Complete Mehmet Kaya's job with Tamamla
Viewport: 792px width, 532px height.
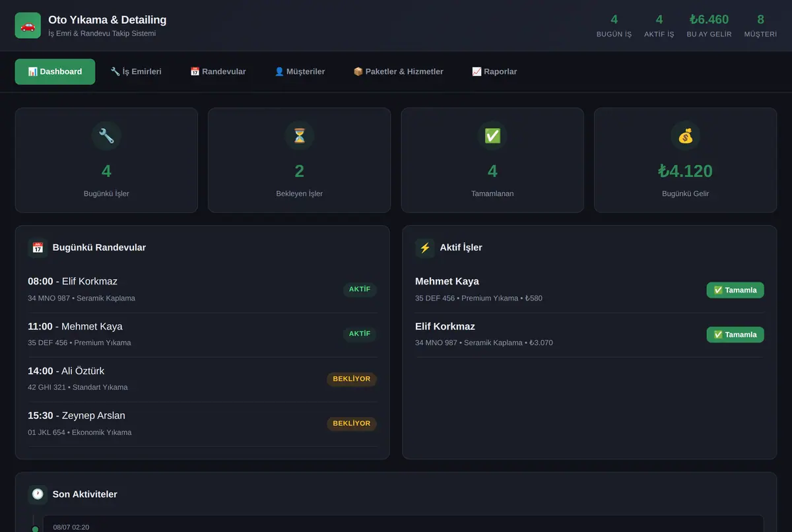click(735, 290)
